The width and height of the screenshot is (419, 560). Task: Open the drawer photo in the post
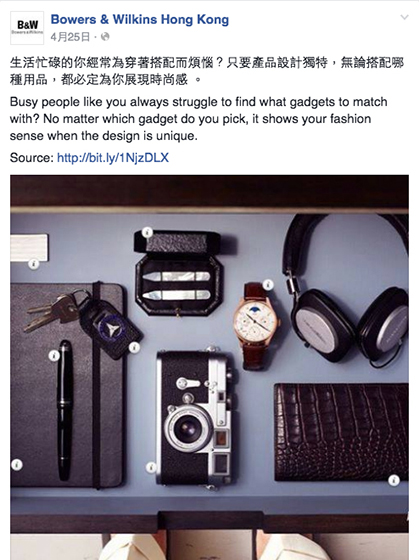(x=209, y=367)
